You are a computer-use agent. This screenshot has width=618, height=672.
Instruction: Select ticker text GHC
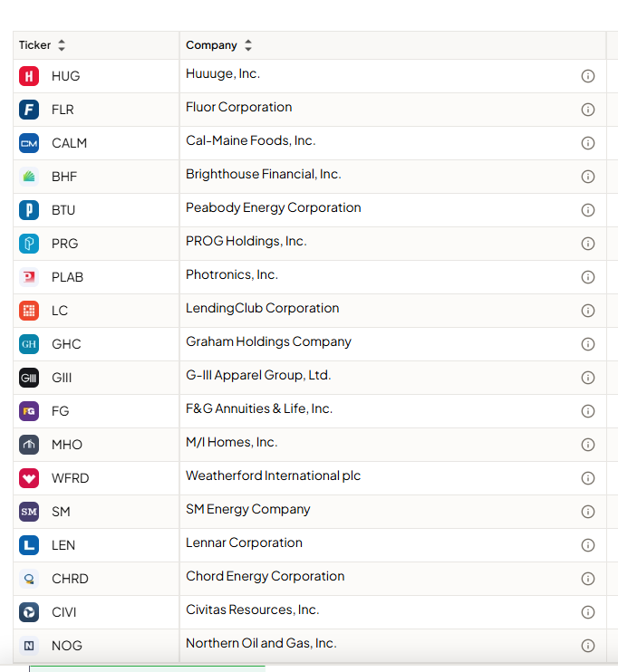[66, 344]
